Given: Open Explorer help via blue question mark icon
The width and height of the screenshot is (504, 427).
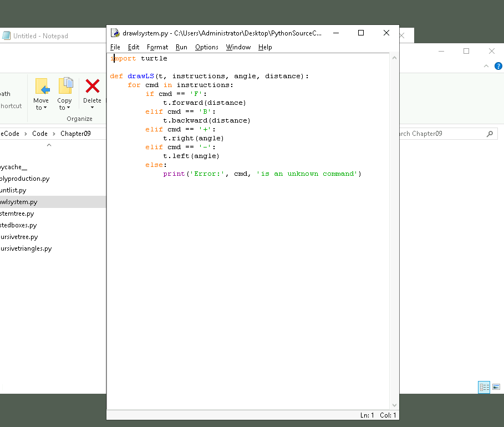Looking at the screenshot, I should pos(498,66).
